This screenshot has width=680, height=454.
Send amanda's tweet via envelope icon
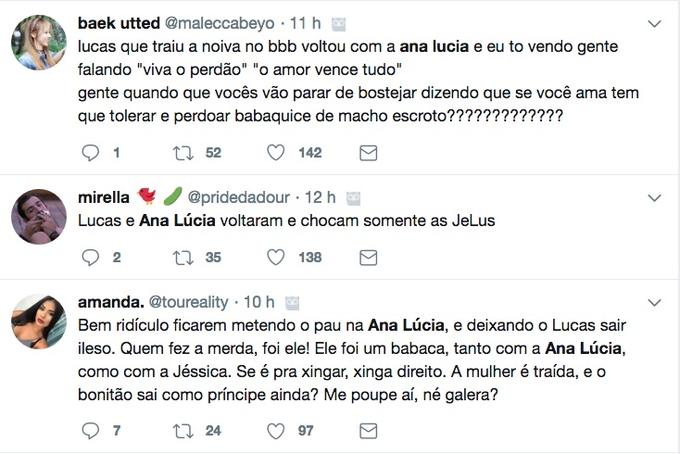pos(368,431)
